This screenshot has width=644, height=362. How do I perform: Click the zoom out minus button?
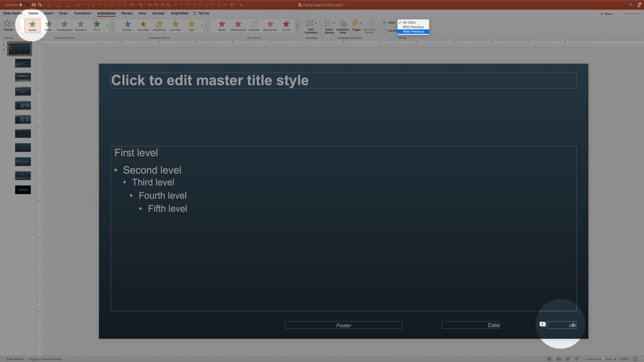(x=584, y=359)
